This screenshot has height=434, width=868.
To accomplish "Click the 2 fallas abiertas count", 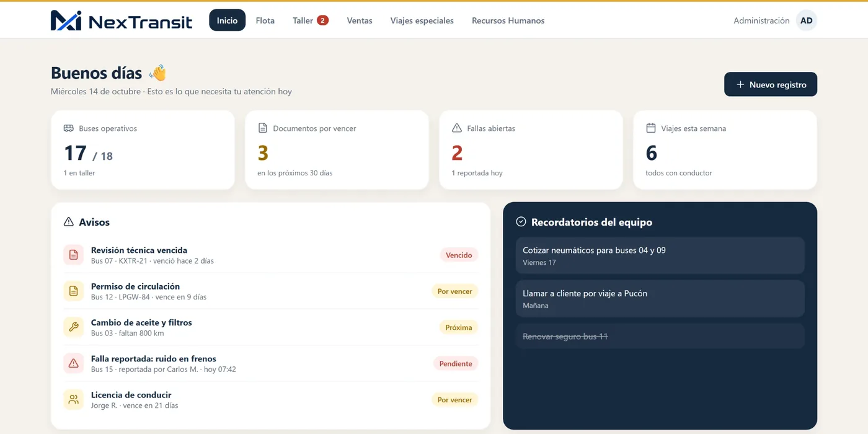I will pos(458,153).
